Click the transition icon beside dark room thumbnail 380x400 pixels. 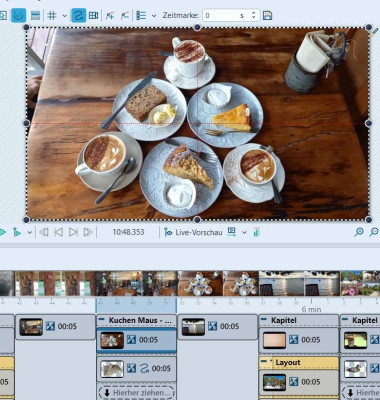212,326
